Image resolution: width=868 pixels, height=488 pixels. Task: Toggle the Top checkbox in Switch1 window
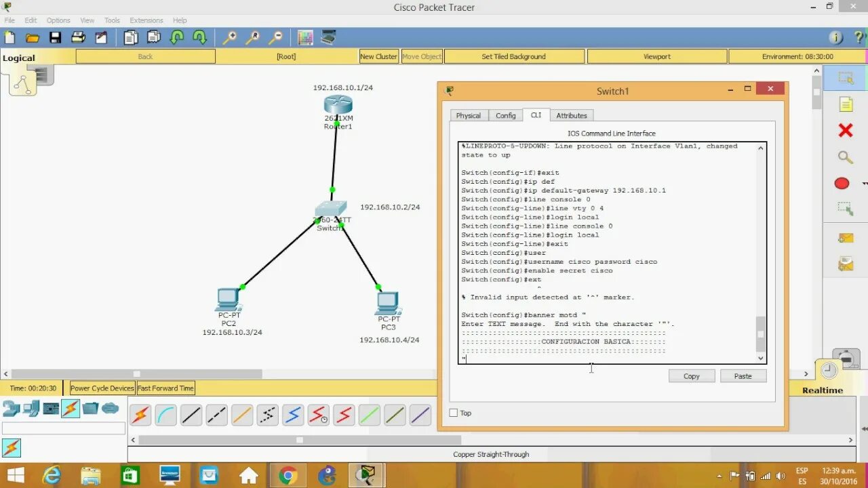[x=454, y=413]
